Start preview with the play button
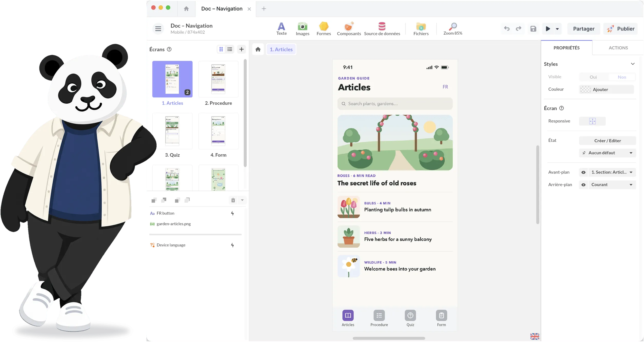Image resolution: width=644 pixels, height=342 pixels. click(547, 29)
